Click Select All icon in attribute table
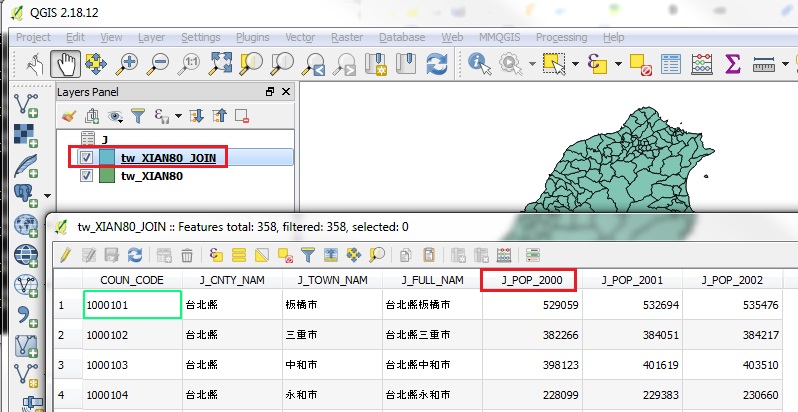This screenshot has width=798, height=412. [239, 255]
